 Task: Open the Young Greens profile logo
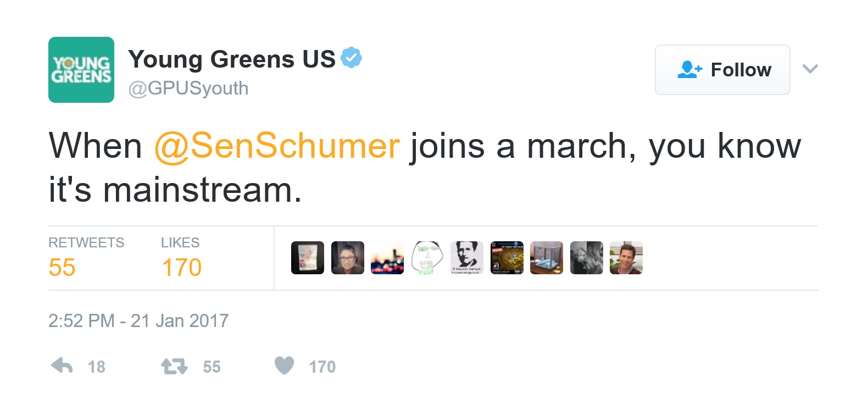[81, 70]
